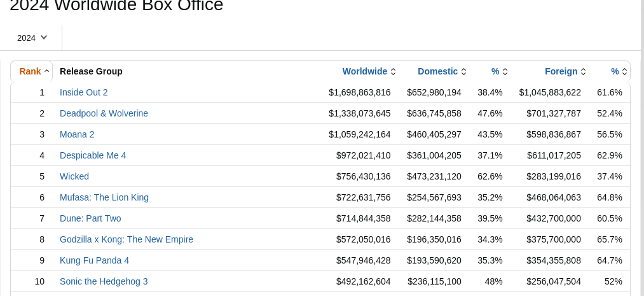The image size is (644, 296).
Task: Select Deadpool & Wolverine foreign share 52.4%
Action: pos(610,113)
